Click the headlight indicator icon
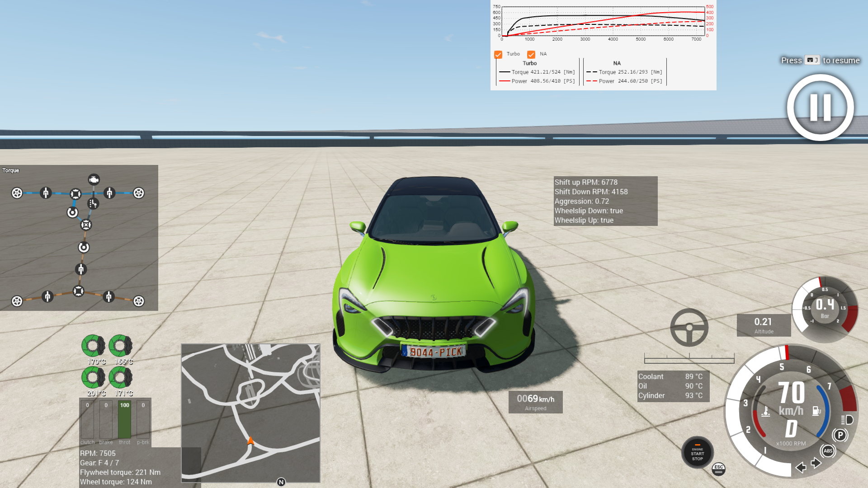The height and width of the screenshot is (488, 868). point(847,420)
